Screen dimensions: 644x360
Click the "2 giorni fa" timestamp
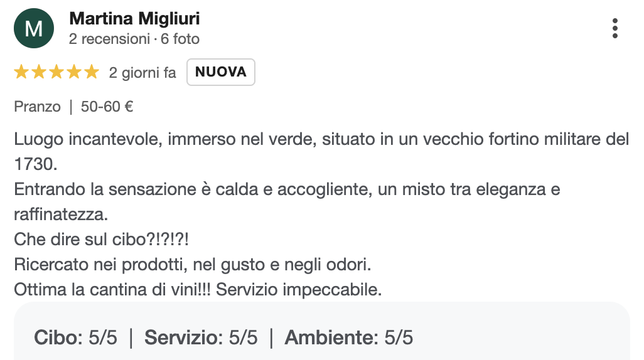(142, 73)
